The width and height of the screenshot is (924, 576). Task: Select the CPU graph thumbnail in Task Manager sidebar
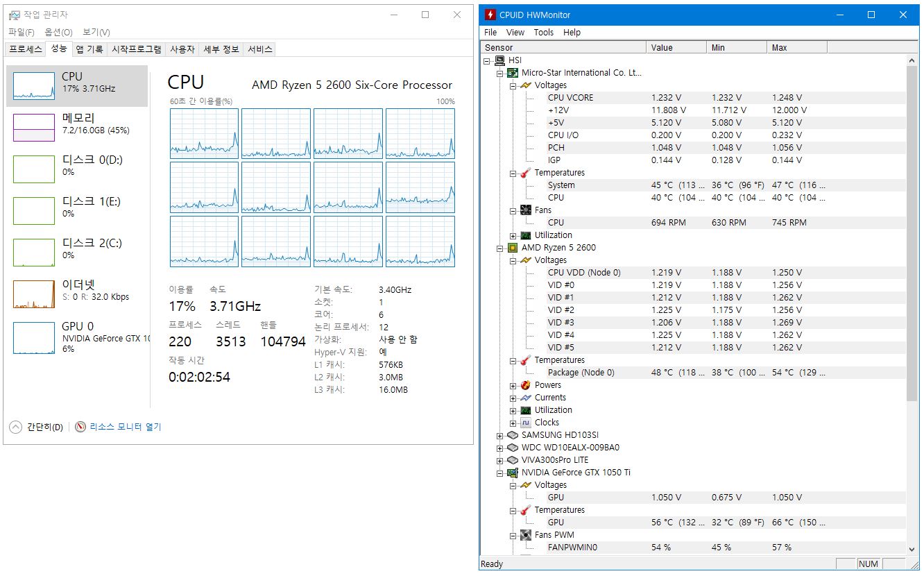(34, 86)
